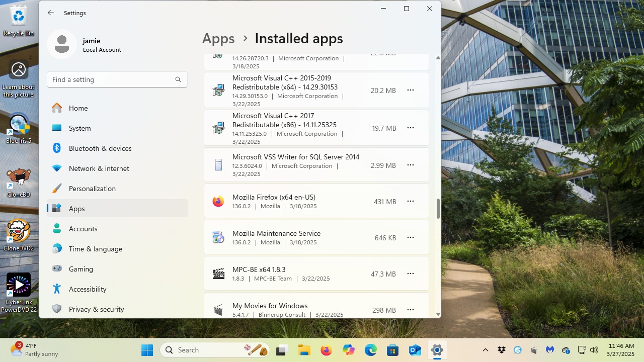Go to Network & internet settings
Screen dimensions: 644x362
[117, 168]
